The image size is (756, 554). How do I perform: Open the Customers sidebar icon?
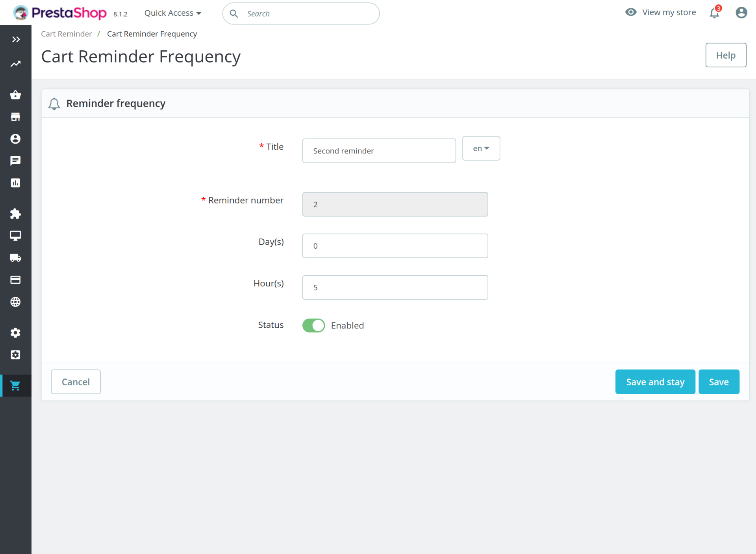coord(15,139)
